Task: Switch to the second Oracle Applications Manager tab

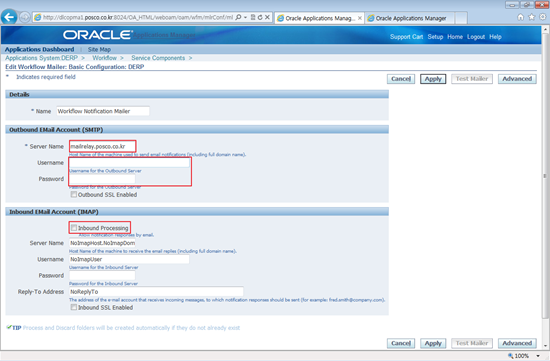Action: point(410,18)
